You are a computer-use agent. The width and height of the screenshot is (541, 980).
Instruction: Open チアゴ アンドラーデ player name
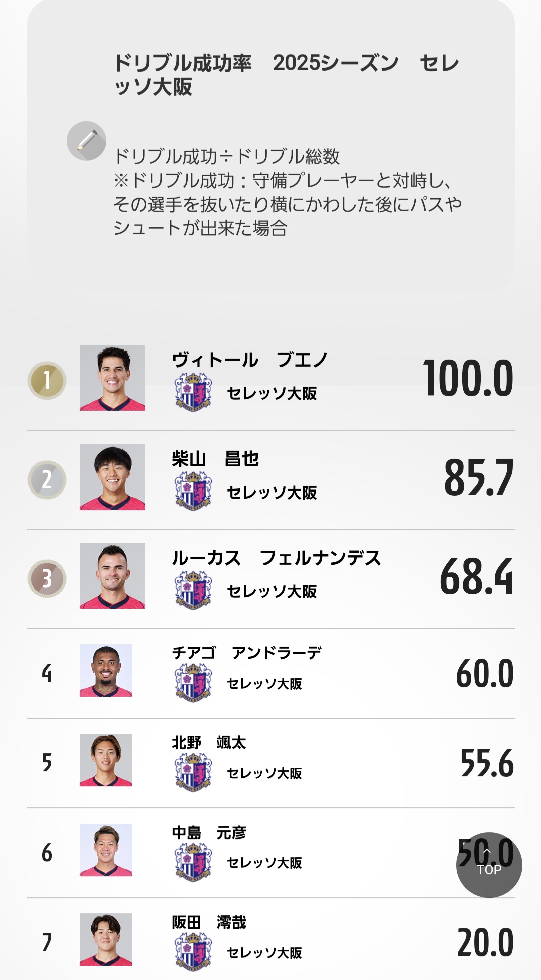[246, 653]
